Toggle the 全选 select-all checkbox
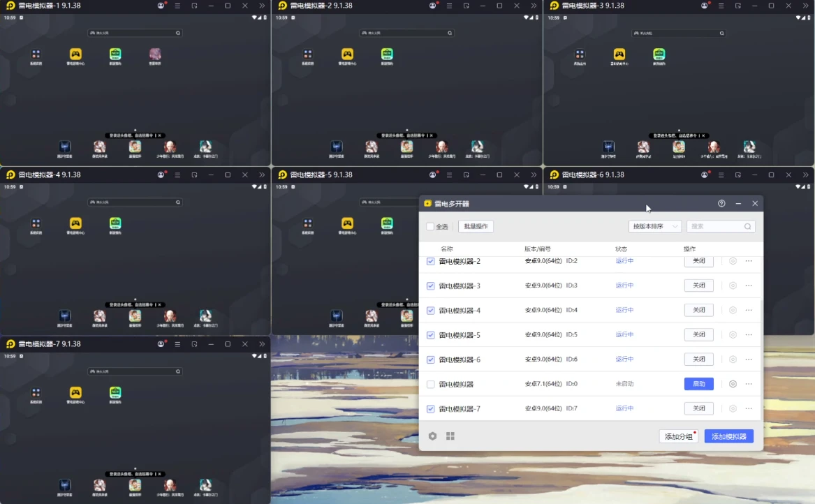This screenshot has width=815, height=504. (x=430, y=227)
